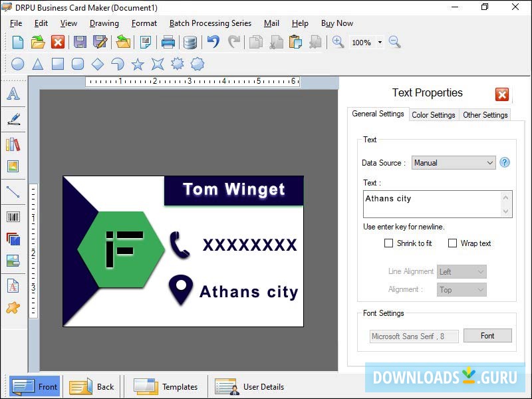Select the XXXXXXXX phone text on card

(x=250, y=245)
